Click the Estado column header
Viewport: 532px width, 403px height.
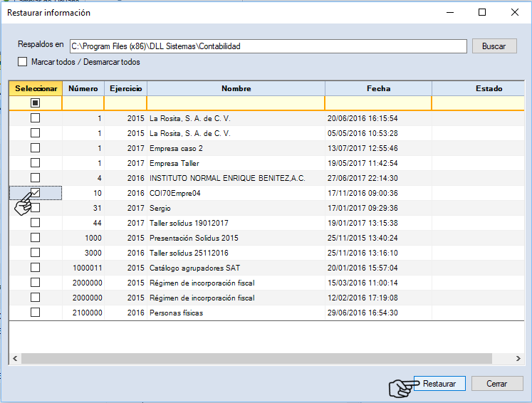489,88
